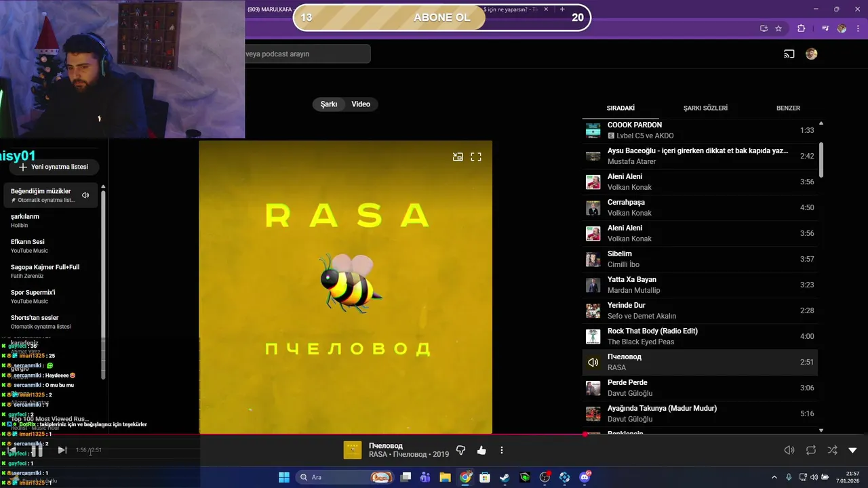Screen dimensions: 868x488
Task: Play COOOK PARDON from the queue
Action: (700, 130)
